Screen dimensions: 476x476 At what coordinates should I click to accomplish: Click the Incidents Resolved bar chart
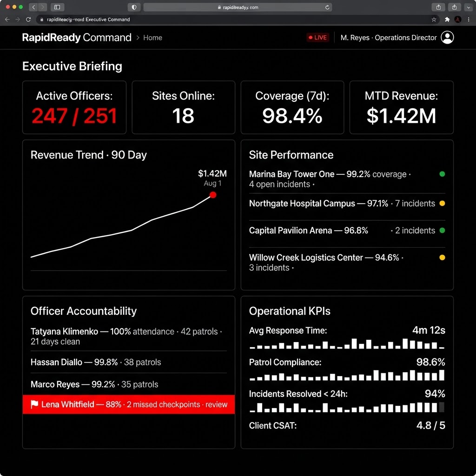[x=347, y=407]
